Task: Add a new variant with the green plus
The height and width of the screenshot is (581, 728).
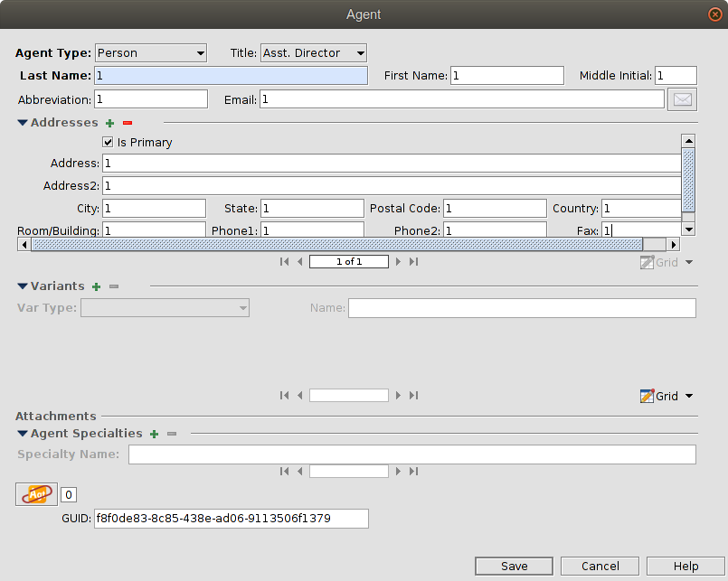Action: (95, 286)
